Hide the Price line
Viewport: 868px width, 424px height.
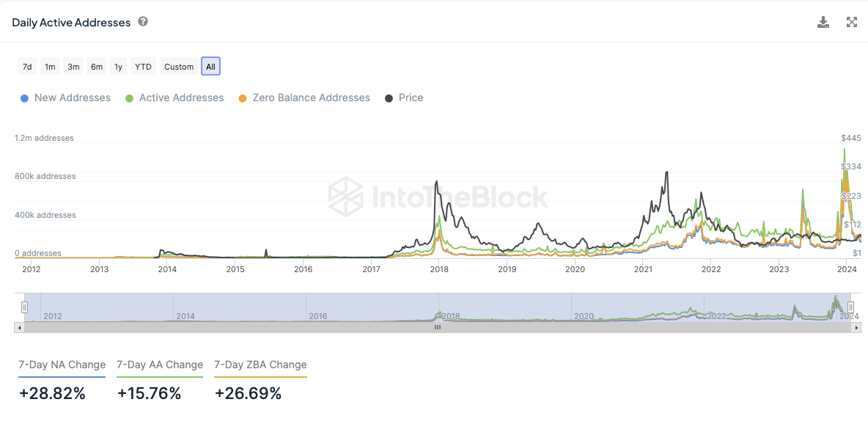[x=404, y=98]
